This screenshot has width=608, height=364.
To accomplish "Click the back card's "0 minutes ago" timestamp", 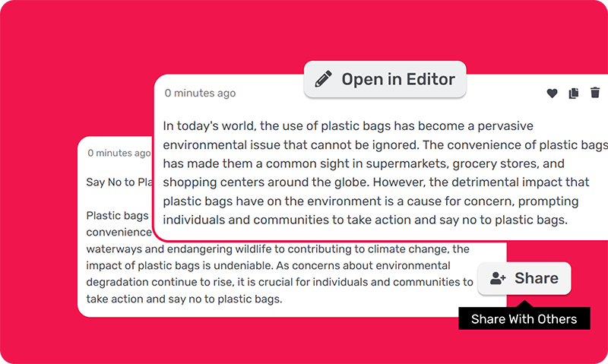I will tap(119, 153).
